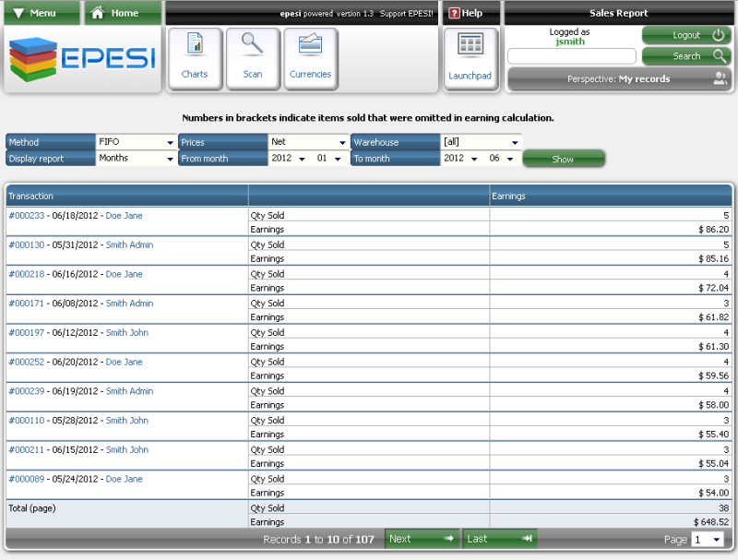Click the Scan magnifier icon
The height and width of the screenshot is (560, 738).
(252, 45)
